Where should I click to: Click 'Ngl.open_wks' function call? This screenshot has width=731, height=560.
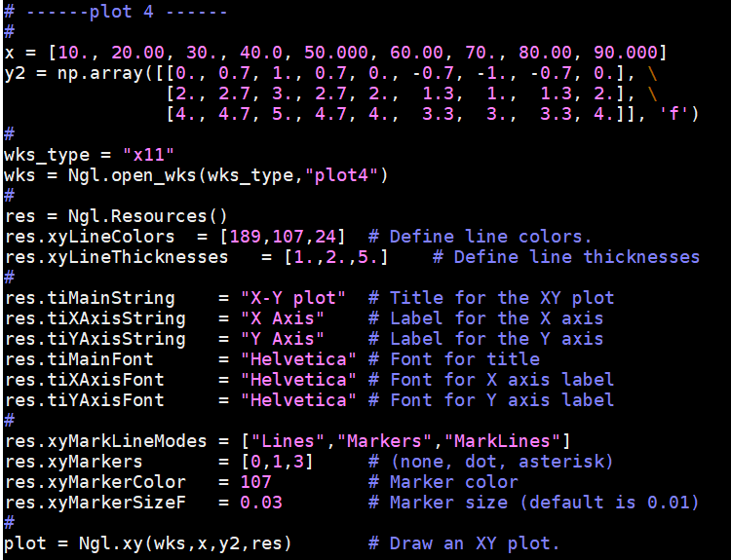point(132,175)
